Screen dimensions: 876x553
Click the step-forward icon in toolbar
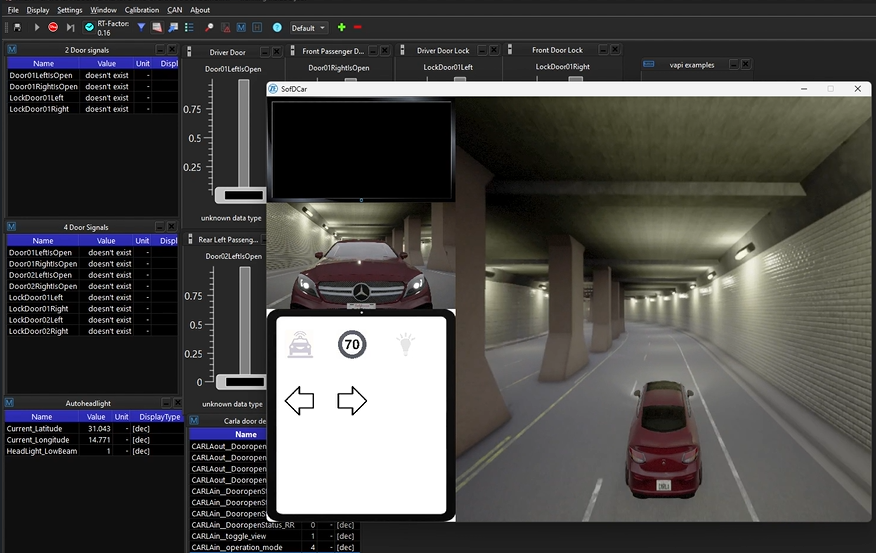68,27
